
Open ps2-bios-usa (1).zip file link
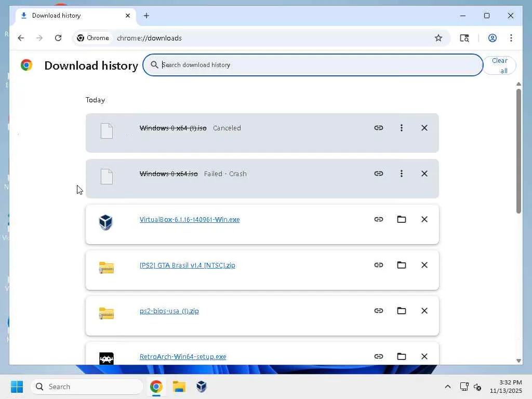[169, 311]
